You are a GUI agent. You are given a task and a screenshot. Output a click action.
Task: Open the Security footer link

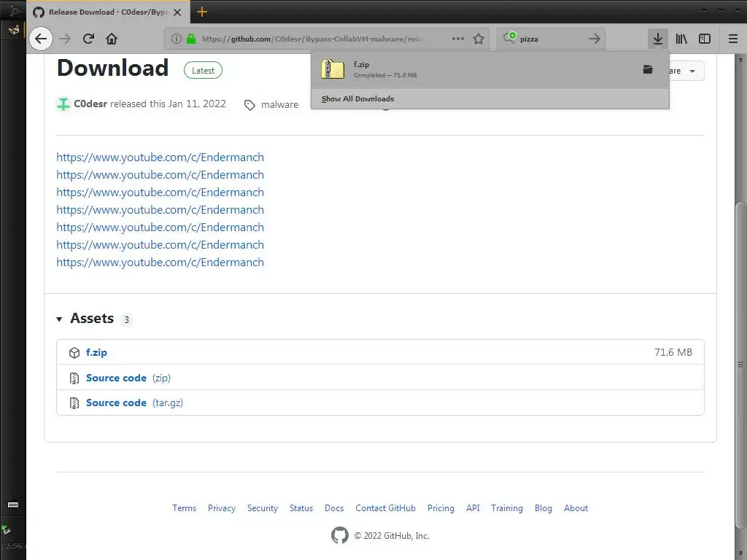click(x=263, y=508)
